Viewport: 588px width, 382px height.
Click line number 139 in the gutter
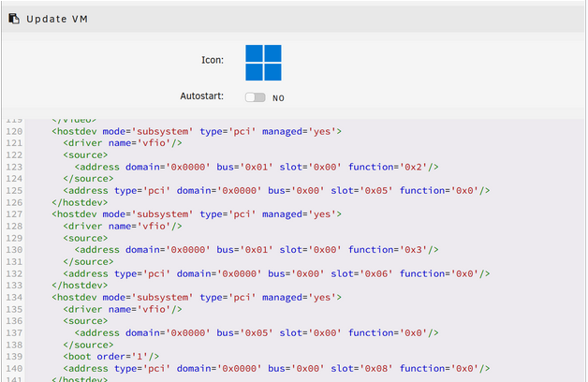(x=14, y=357)
